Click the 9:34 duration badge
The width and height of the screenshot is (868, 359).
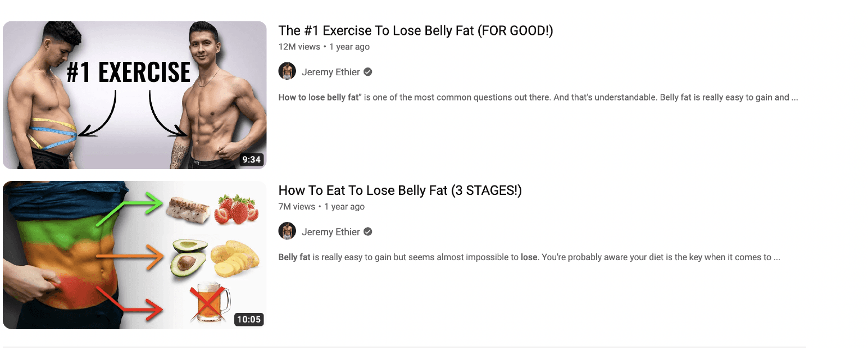(251, 160)
